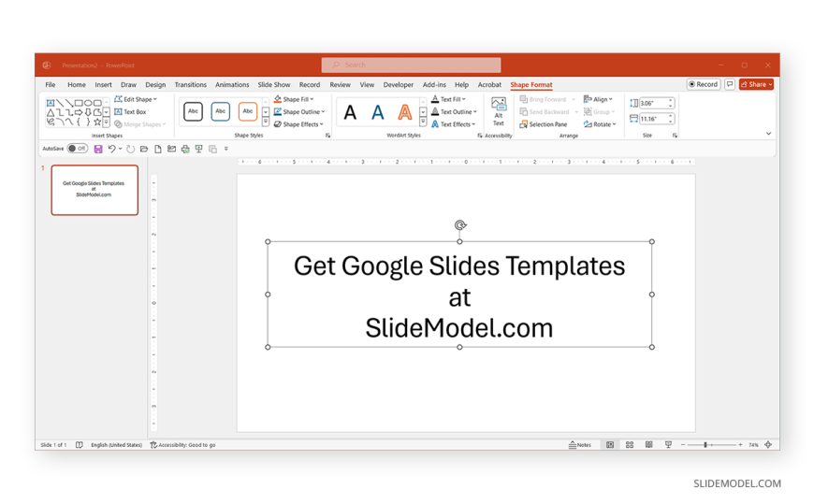Image resolution: width=814 pixels, height=504 pixels.
Task: Apply blue A WordArt style
Action: (x=378, y=112)
